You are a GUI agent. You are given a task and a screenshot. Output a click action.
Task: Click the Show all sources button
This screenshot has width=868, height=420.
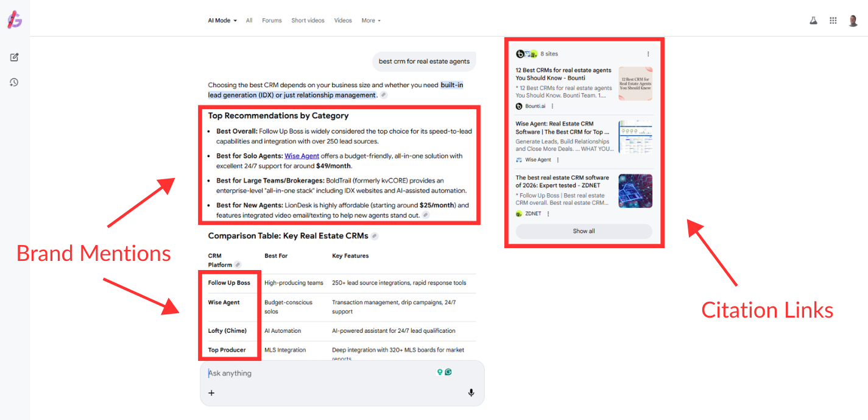point(584,231)
